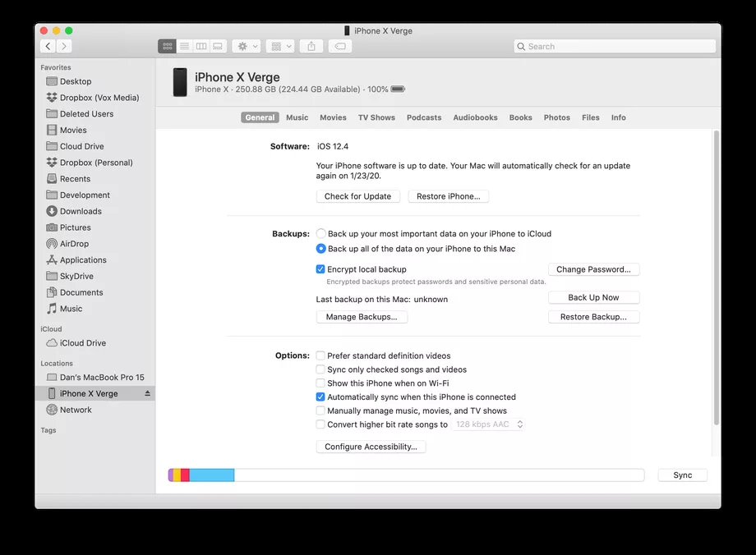Enable Manually manage music, movies, TV shows

(320, 411)
